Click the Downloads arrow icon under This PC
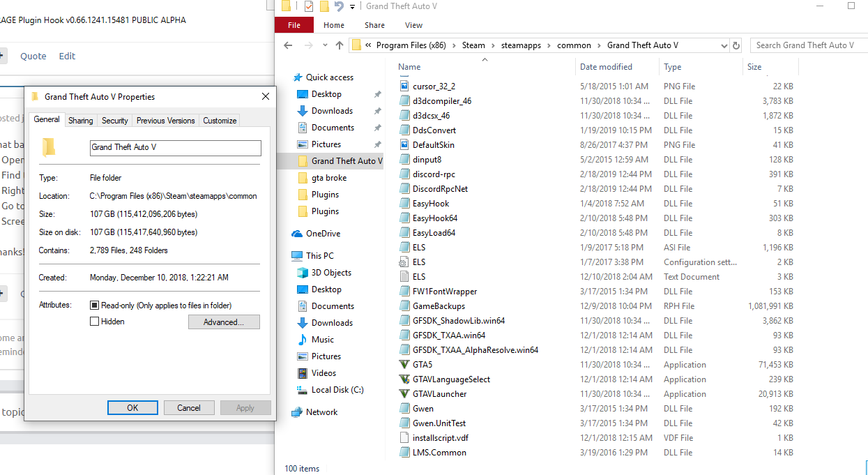The width and height of the screenshot is (868, 475). click(303, 323)
